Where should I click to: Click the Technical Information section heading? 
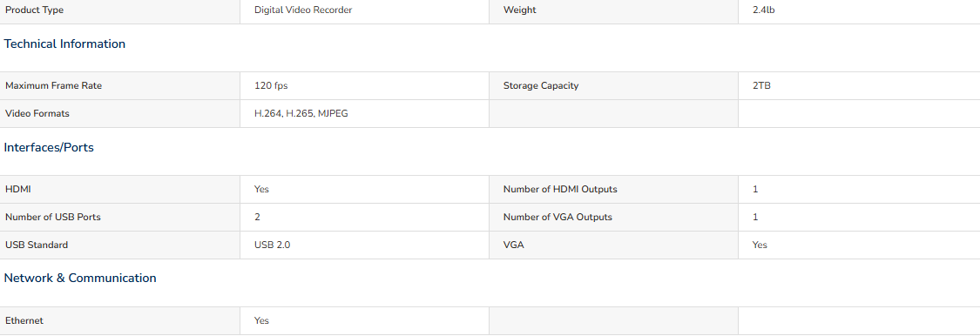[64, 44]
